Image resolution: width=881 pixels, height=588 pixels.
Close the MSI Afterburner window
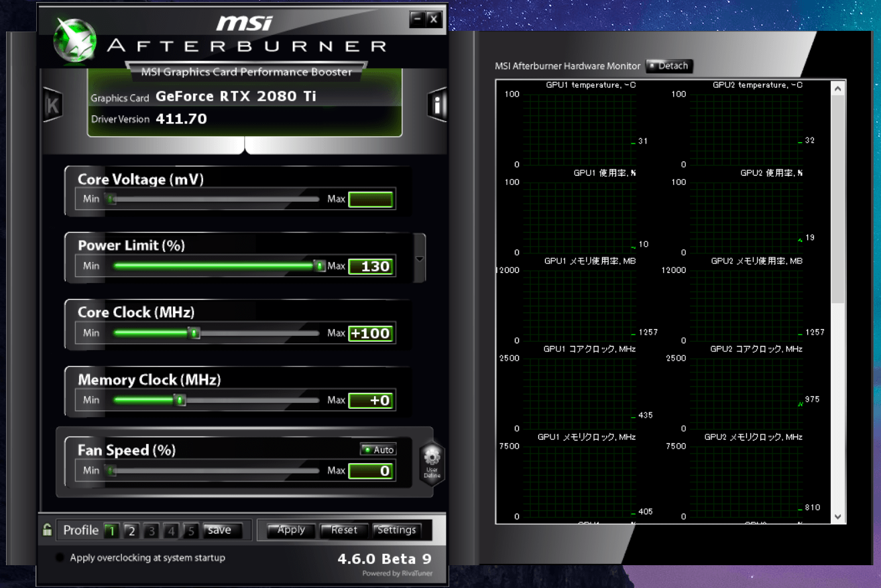pyautogui.click(x=434, y=19)
